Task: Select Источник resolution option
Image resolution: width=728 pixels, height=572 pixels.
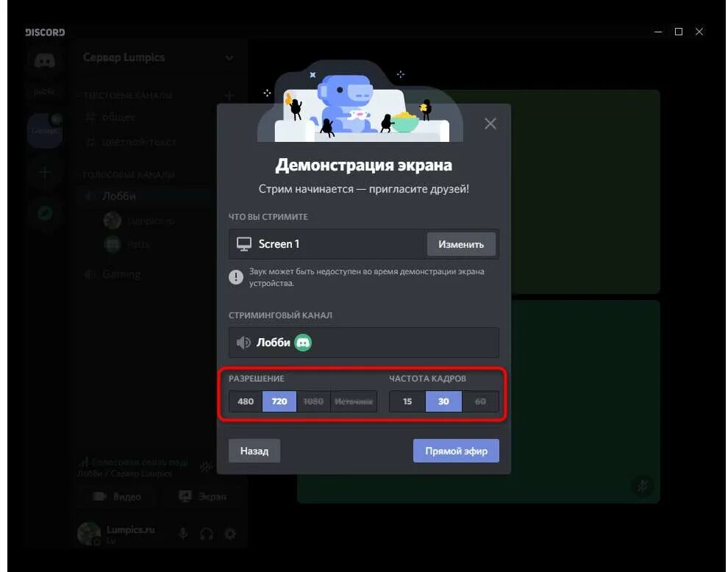Action: (354, 401)
